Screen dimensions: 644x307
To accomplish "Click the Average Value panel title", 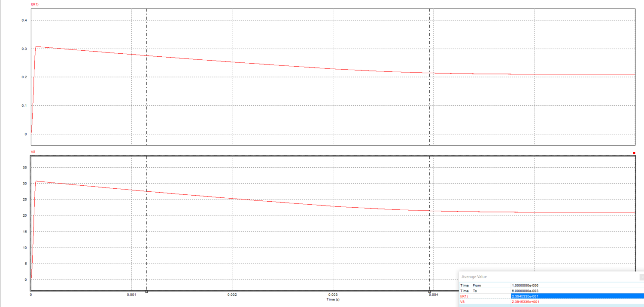I will [x=474, y=277].
